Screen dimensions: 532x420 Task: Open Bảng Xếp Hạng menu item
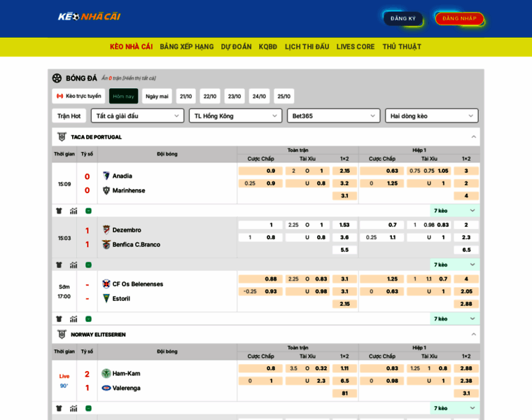coord(186,47)
